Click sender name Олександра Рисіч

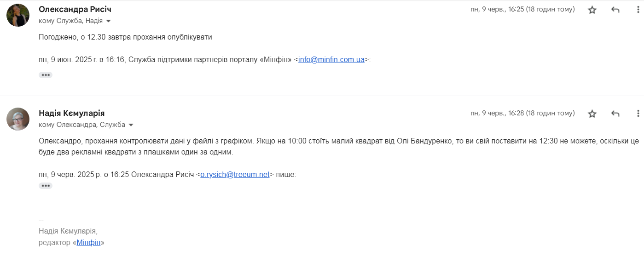tap(75, 10)
